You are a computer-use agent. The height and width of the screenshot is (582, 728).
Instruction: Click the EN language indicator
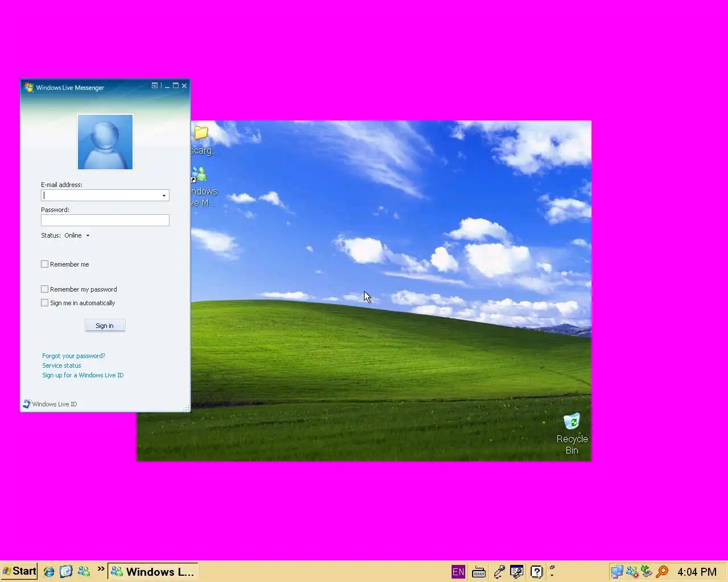[x=458, y=572]
